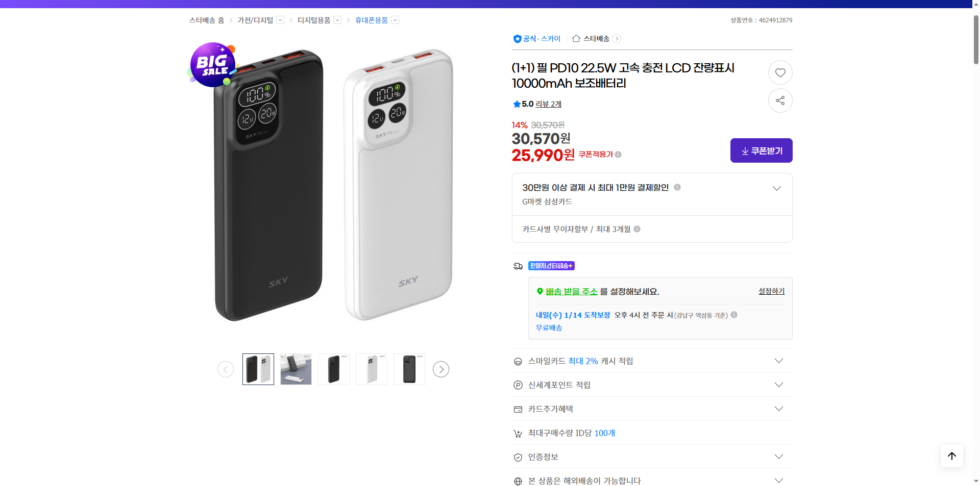This screenshot has height=486, width=980.
Task: Select the 스타배송 home icon
Action: click(x=576, y=38)
